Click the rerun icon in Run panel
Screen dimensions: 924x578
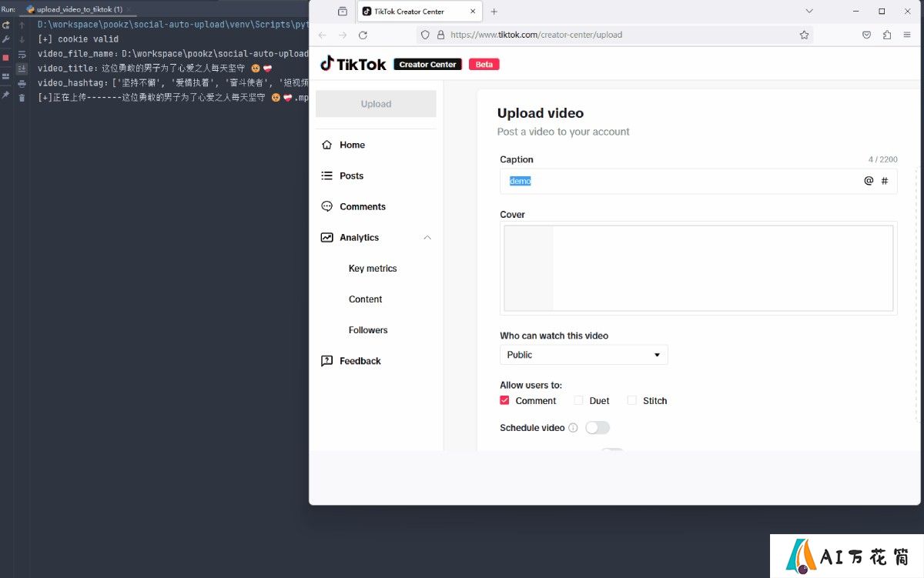(x=5, y=25)
